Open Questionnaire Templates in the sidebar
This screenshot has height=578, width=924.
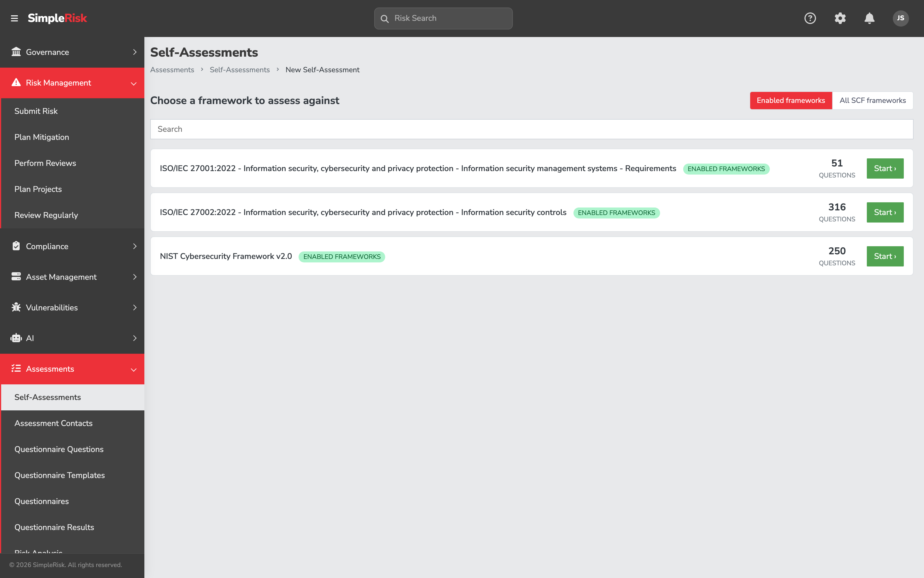coord(72,475)
